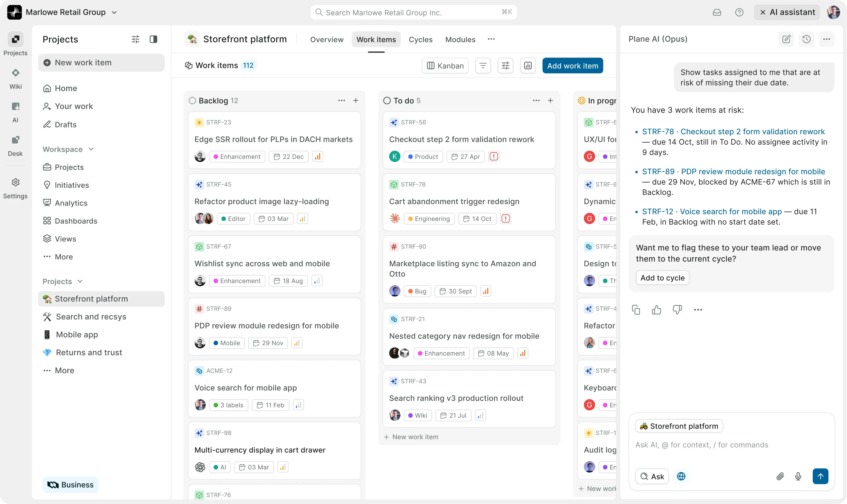Open the work items display settings icon

(505, 66)
